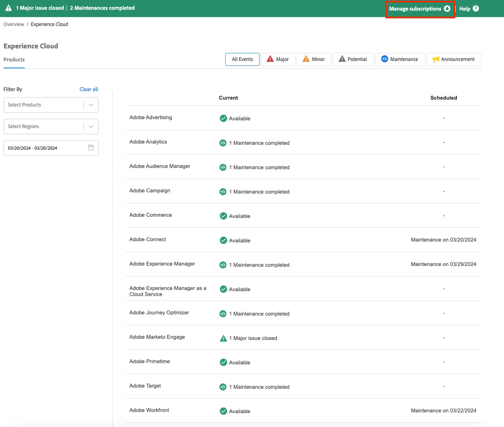This screenshot has height=427, width=504.
Task: Click the available check icon for Adobe Workfront
Action: 223,411
